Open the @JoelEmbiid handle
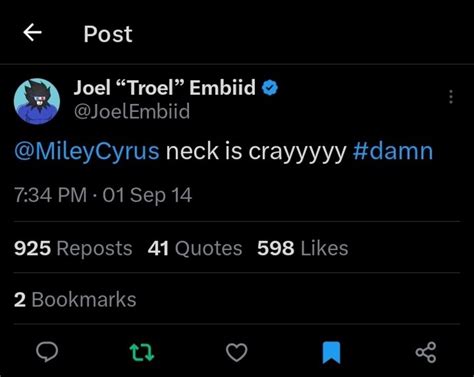The height and width of the screenshot is (377, 474). click(x=132, y=111)
